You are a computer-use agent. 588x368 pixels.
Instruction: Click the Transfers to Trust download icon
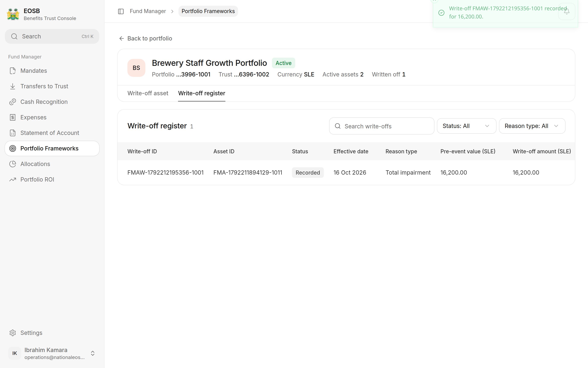13,86
